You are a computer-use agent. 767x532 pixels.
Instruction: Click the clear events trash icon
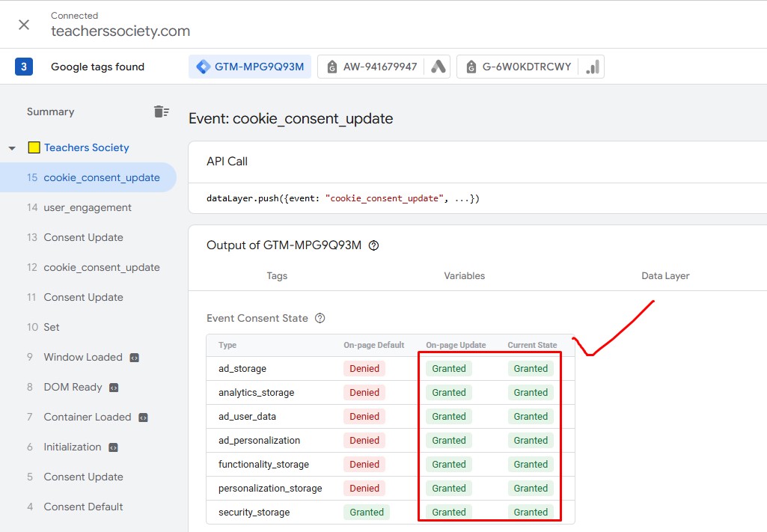(161, 111)
